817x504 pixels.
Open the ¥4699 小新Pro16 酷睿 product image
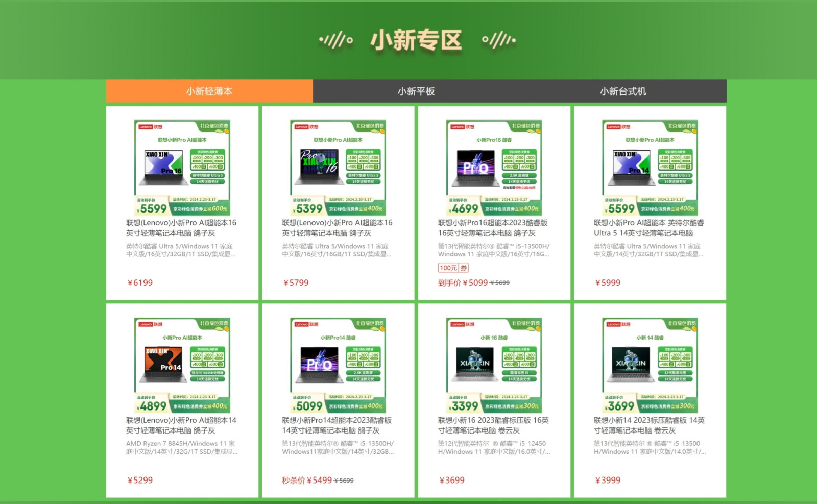coord(494,168)
